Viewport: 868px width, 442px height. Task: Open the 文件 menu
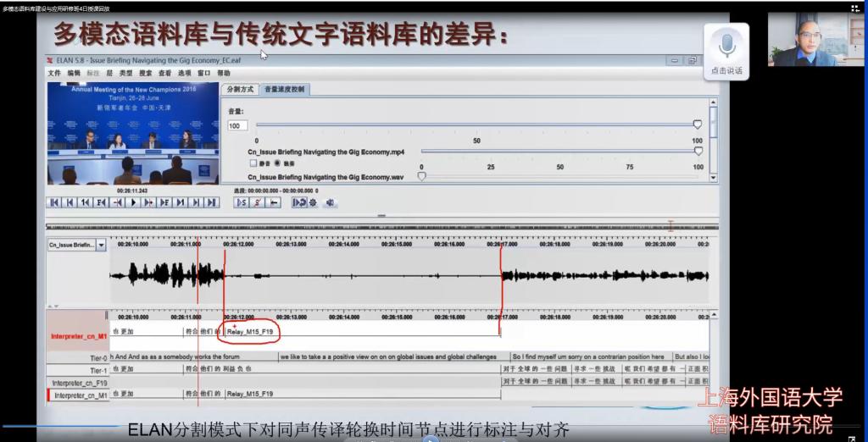click(55, 74)
